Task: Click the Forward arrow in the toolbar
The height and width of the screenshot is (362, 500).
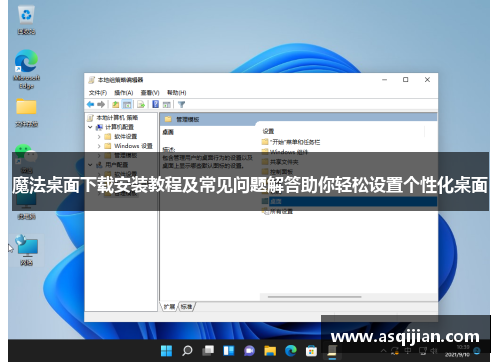Action: [101, 105]
